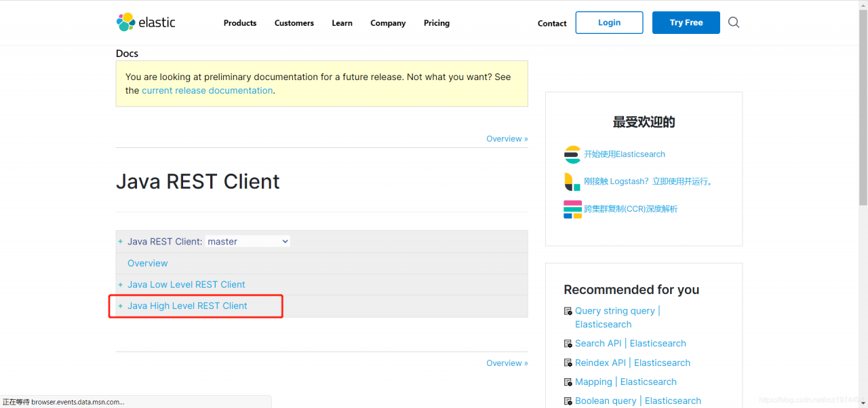Click the upper Overview » link
This screenshot has width=868, height=408.
point(507,138)
